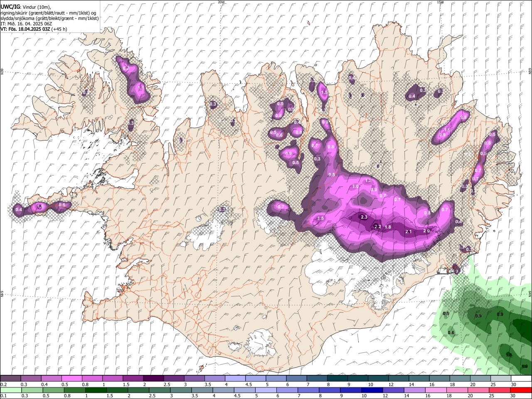
Task: Pick the deep blue rain swatch labeled 10
Action: (372, 390)
